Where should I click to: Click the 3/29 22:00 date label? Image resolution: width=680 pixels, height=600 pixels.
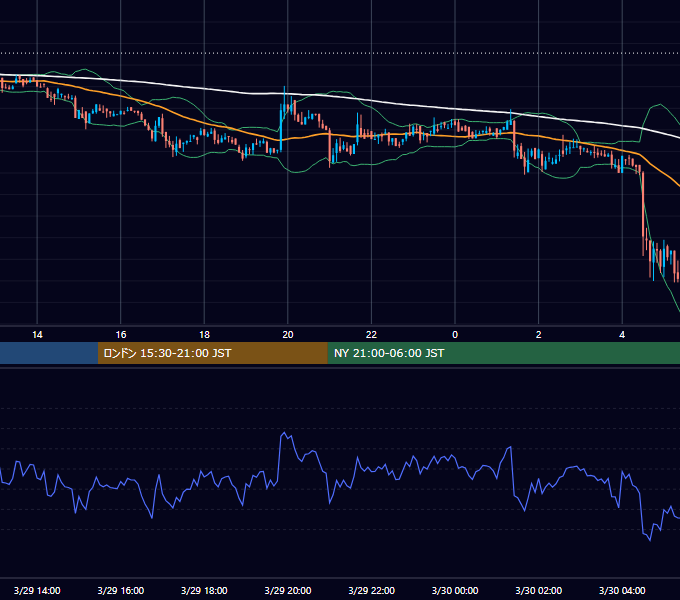(x=371, y=590)
